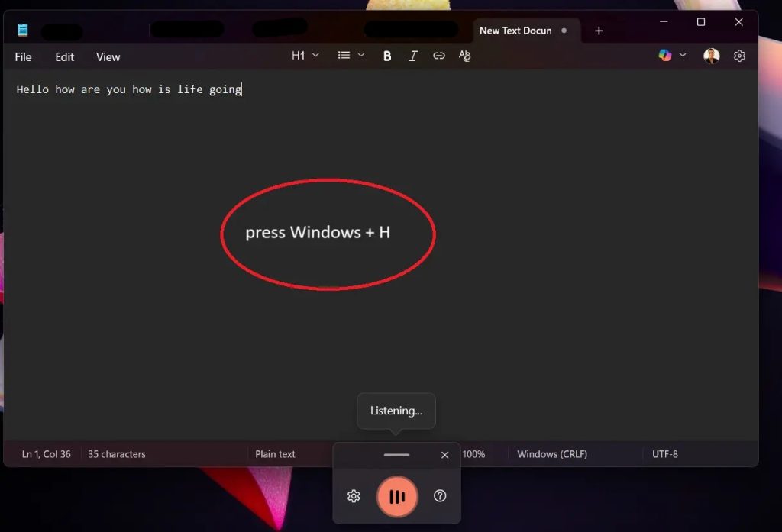
Task: Open voice typing help
Action: 440,495
